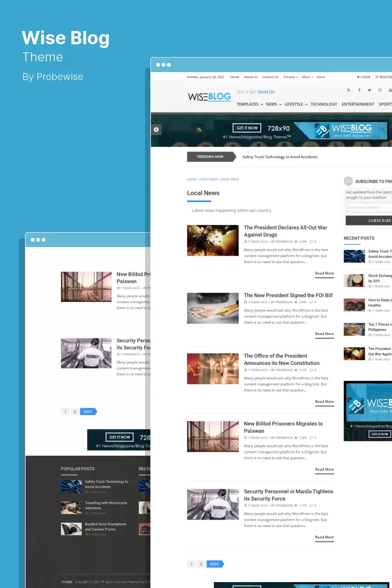The width and height of the screenshot is (392, 588).
Task: Expand the Templates menu
Action: coord(250,104)
